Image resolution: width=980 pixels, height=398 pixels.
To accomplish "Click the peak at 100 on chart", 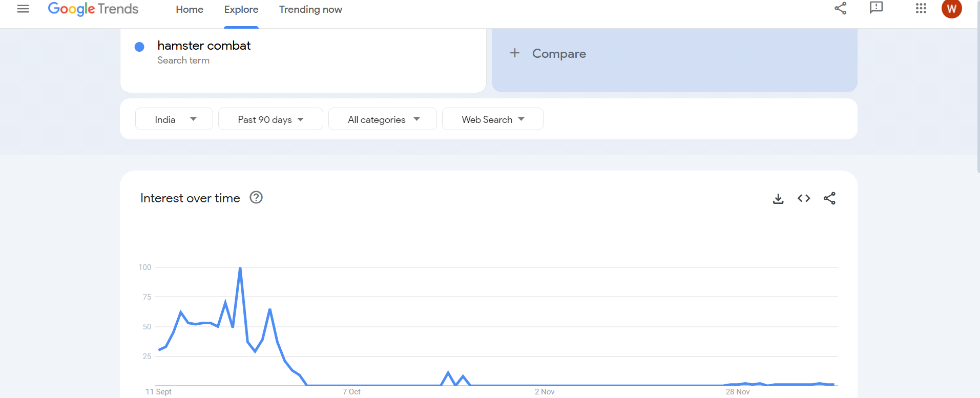I will (x=240, y=268).
